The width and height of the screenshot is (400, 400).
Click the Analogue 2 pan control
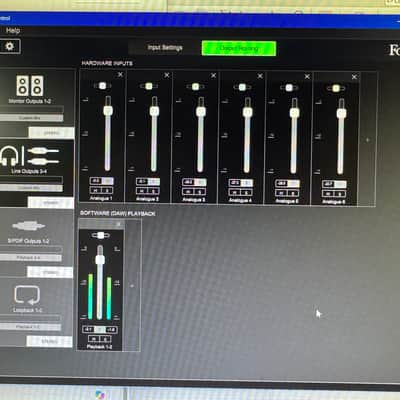coord(149,86)
